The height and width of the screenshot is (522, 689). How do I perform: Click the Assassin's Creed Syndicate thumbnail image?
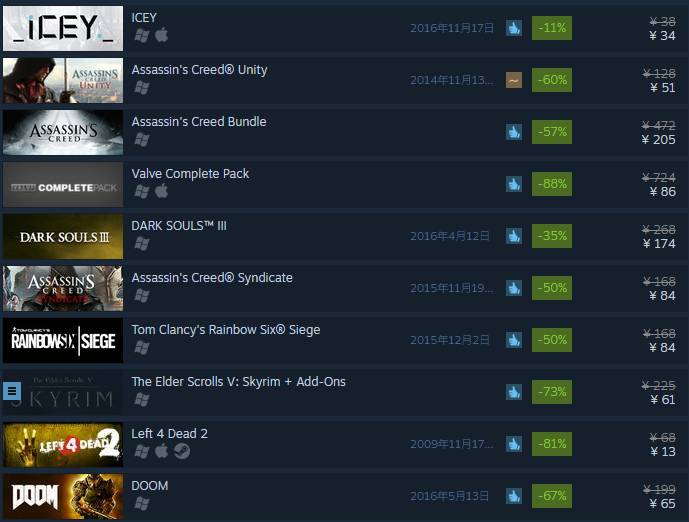click(63, 288)
